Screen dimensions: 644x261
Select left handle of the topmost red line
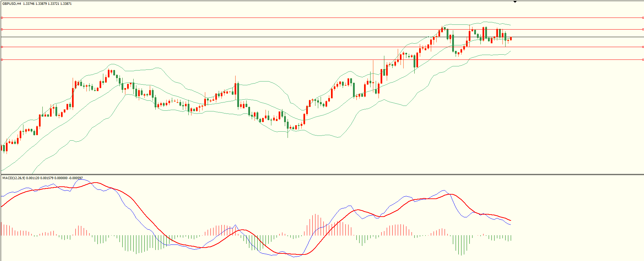pos(2,18)
